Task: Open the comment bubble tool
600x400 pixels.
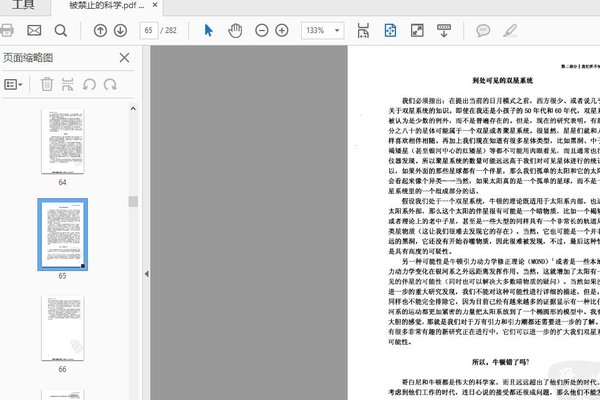Action: pyautogui.click(x=483, y=31)
